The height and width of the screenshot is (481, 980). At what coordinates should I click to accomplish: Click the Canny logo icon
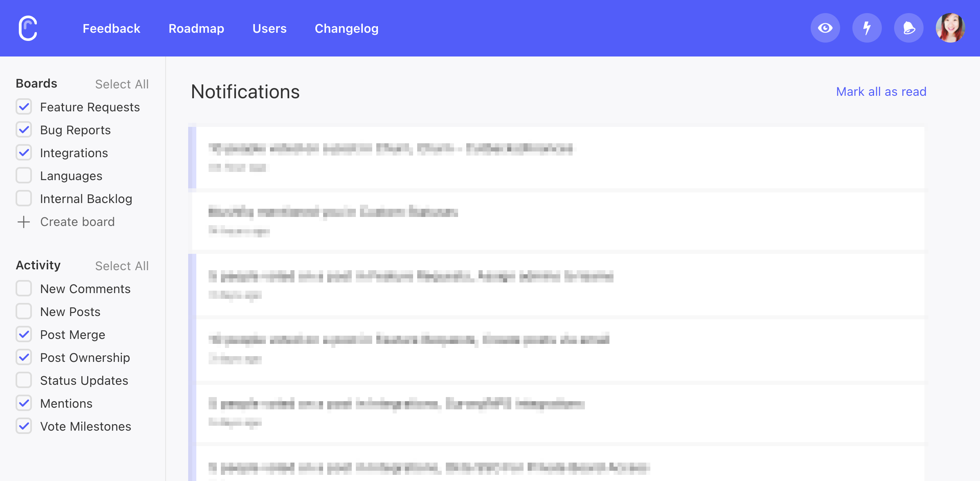(x=28, y=28)
